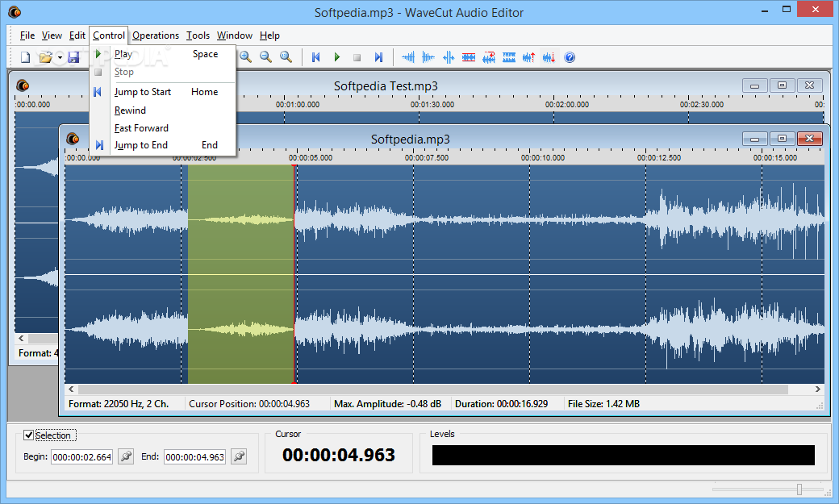Screen dimensions: 839x504
Task: Open the Window menu
Action: coord(235,35)
